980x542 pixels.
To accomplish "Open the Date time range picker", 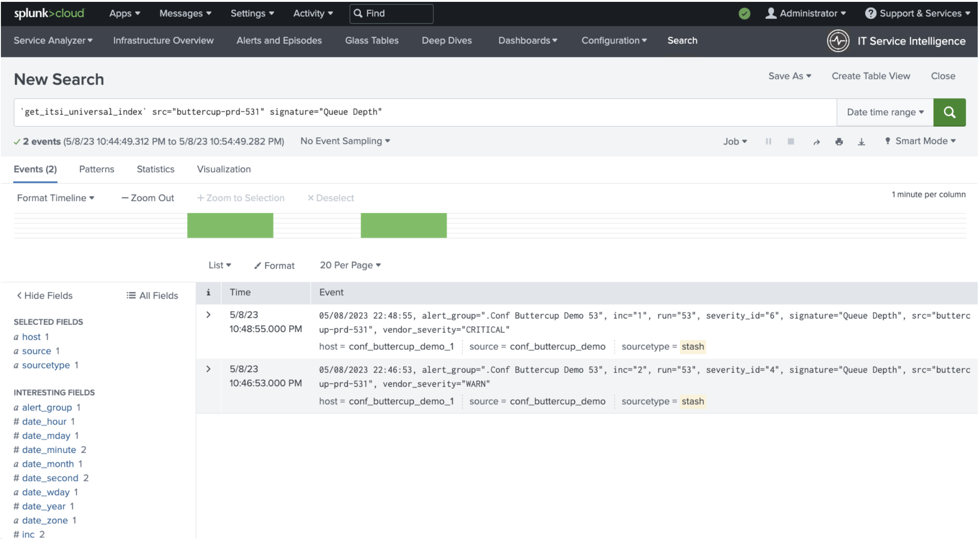I will tap(885, 112).
